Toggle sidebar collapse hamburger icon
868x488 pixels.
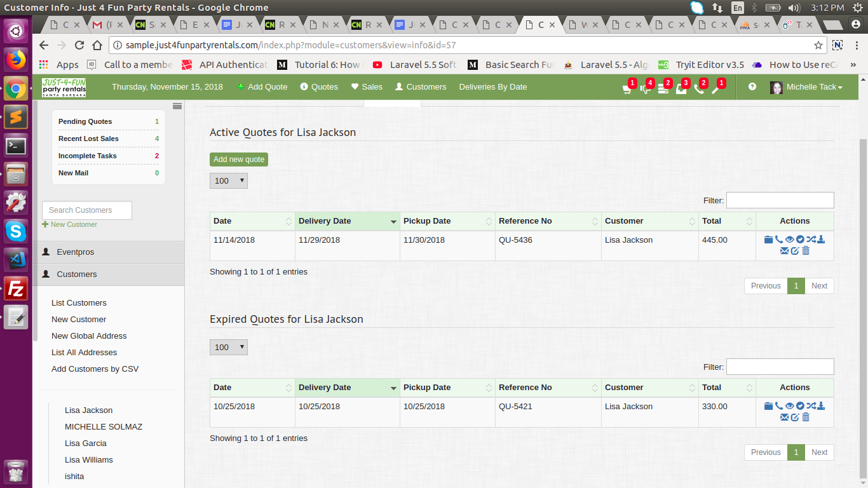[177, 105]
